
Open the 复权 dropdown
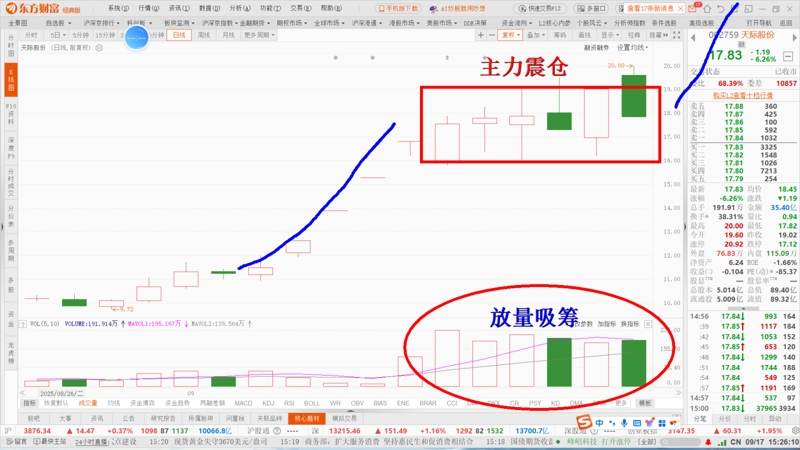pos(510,35)
